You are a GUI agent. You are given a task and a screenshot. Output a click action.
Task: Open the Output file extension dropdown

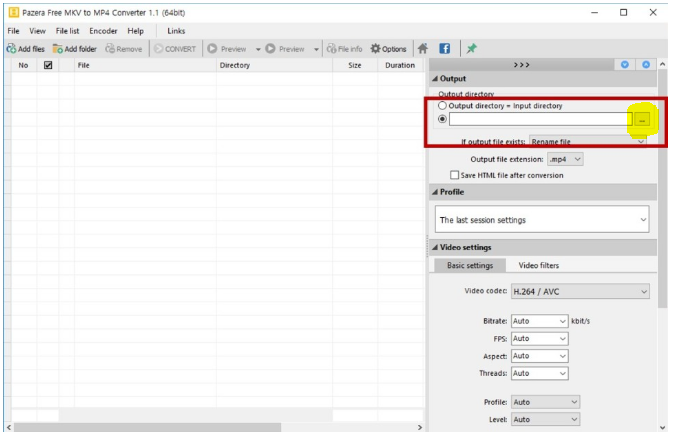565,159
